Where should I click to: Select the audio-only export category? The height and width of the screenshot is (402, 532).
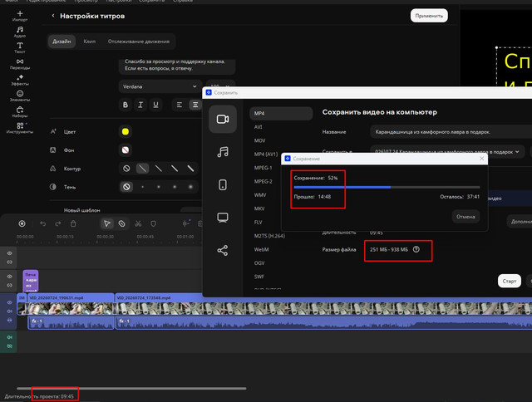tap(223, 152)
